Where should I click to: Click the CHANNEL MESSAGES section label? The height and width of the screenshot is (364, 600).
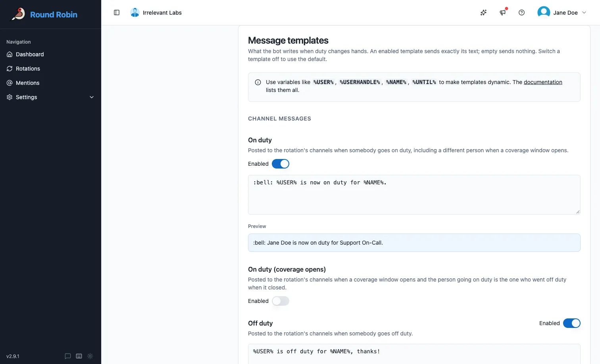[x=279, y=119]
